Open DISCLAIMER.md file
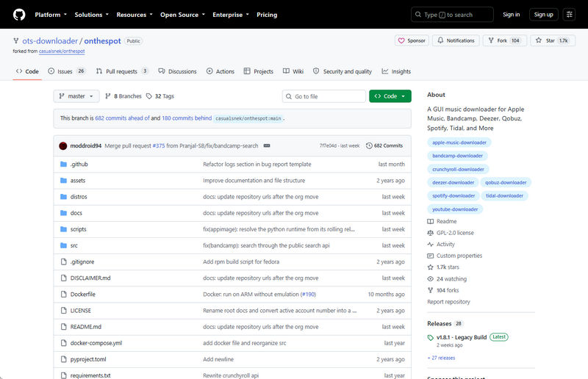 (x=90, y=278)
